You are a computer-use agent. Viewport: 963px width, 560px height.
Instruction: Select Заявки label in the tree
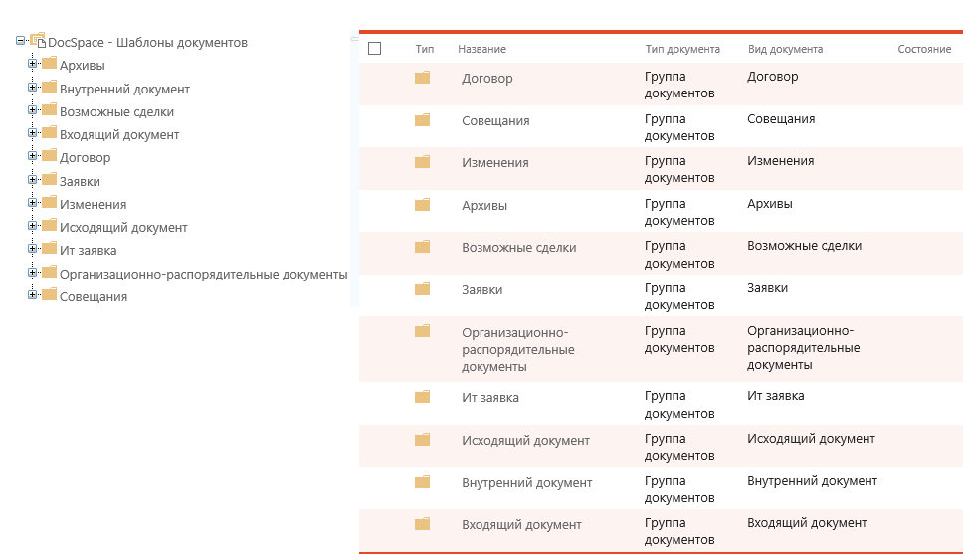[x=80, y=182]
